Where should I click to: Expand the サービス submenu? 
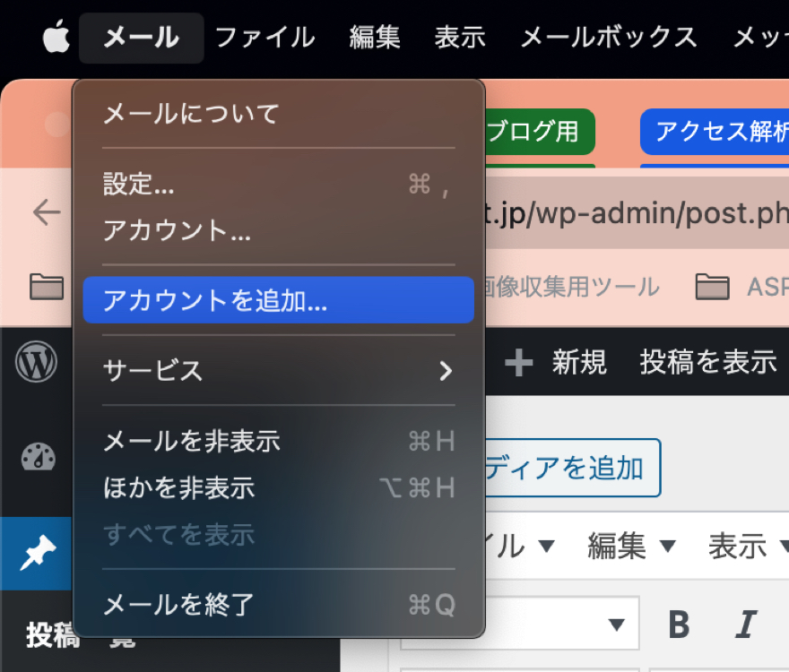pos(278,371)
